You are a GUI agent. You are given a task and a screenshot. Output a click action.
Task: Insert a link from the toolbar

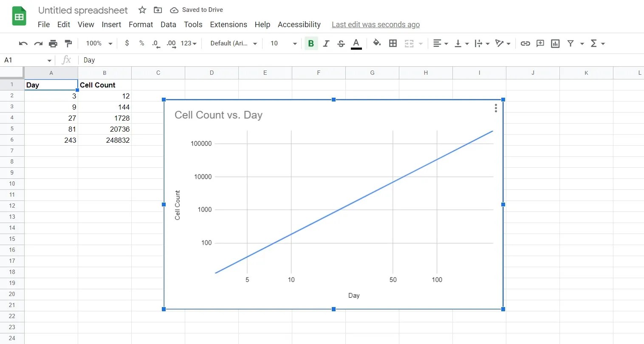point(525,43)
